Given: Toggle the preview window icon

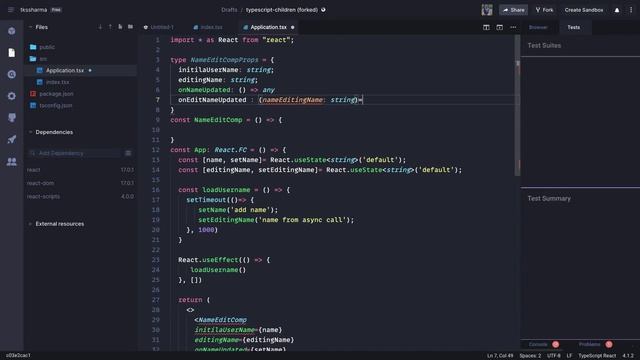Looking at the screenshot, I should click(x=500, y=27).
